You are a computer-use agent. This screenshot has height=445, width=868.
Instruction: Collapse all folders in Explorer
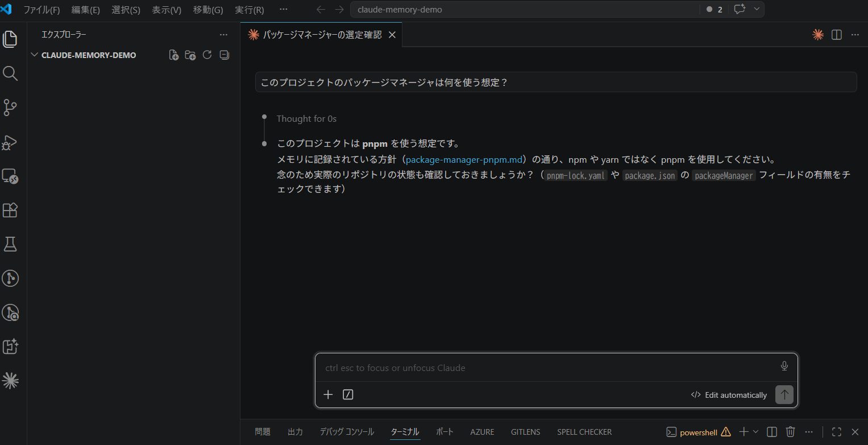pyautogui.click(x=225, y=55)
